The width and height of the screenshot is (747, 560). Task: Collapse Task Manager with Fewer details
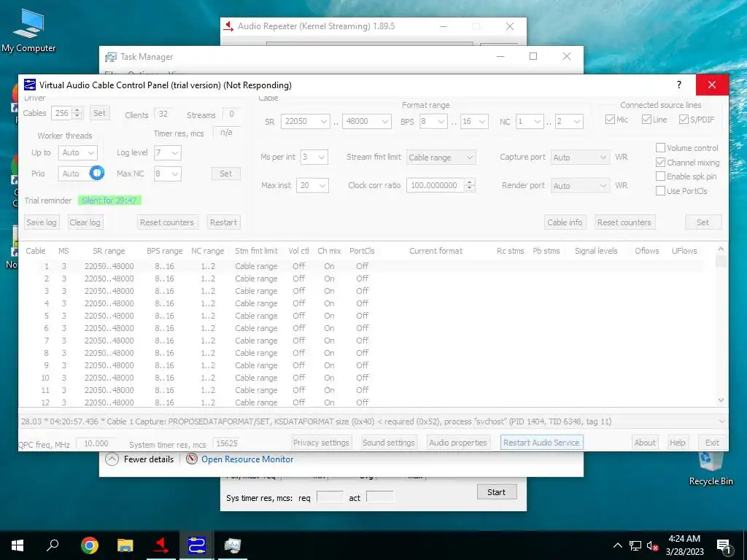coord(139,459)
